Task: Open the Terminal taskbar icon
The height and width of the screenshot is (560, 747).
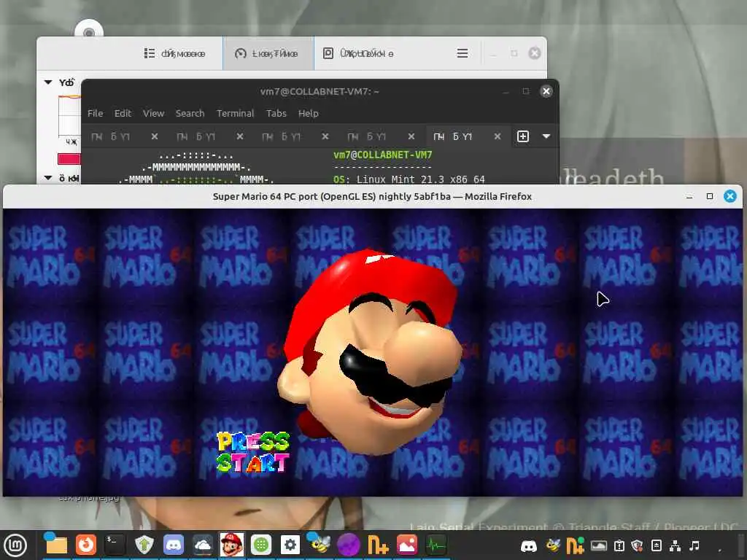Action: pos(115,545)
